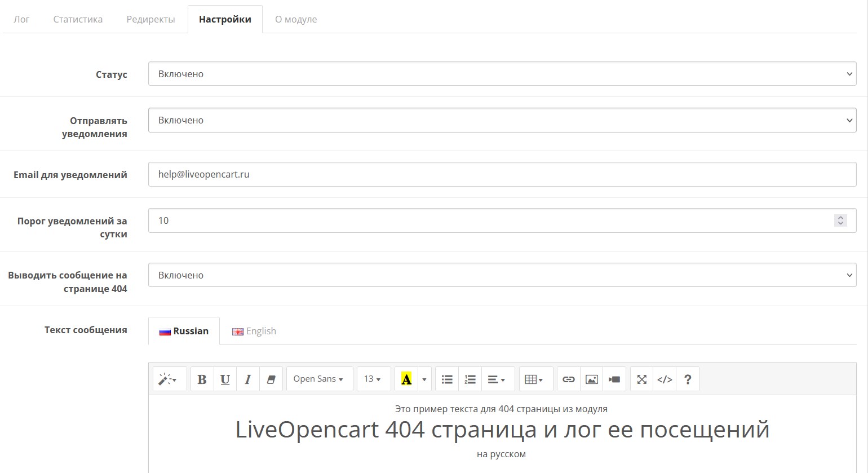
Task: Select the English language tab
Action: [254, 331]
